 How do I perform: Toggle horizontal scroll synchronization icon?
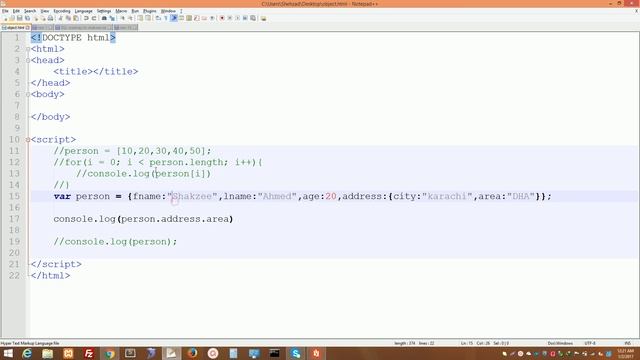click(148, 18)
